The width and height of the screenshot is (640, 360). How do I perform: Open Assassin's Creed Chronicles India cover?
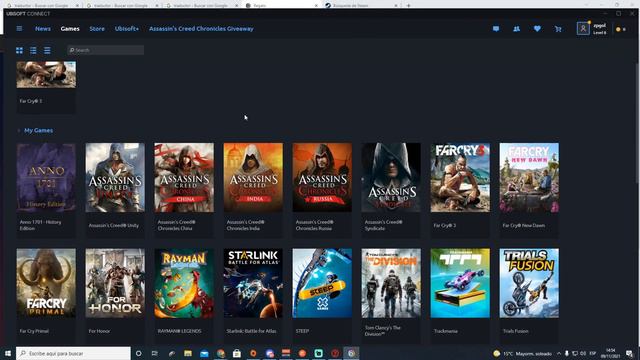point(253,177)
